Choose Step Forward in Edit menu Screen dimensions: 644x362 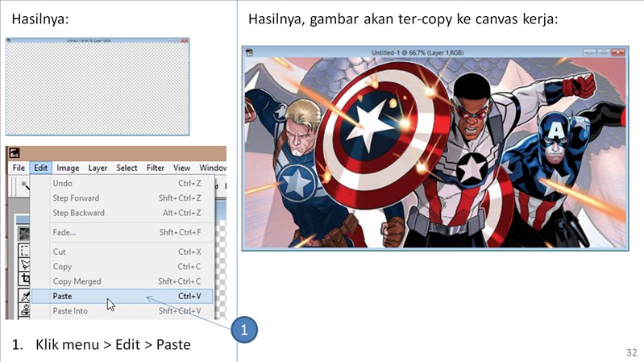(123, 198)
